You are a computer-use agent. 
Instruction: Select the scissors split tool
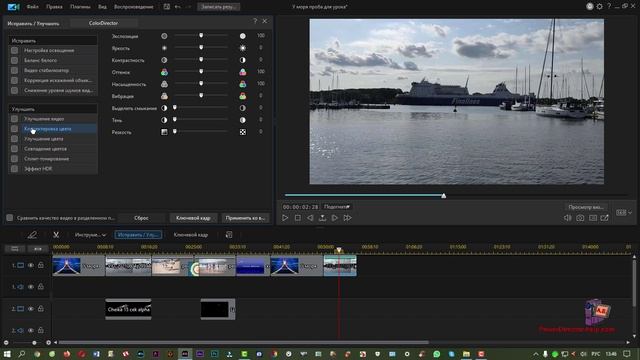click(56, 235)
